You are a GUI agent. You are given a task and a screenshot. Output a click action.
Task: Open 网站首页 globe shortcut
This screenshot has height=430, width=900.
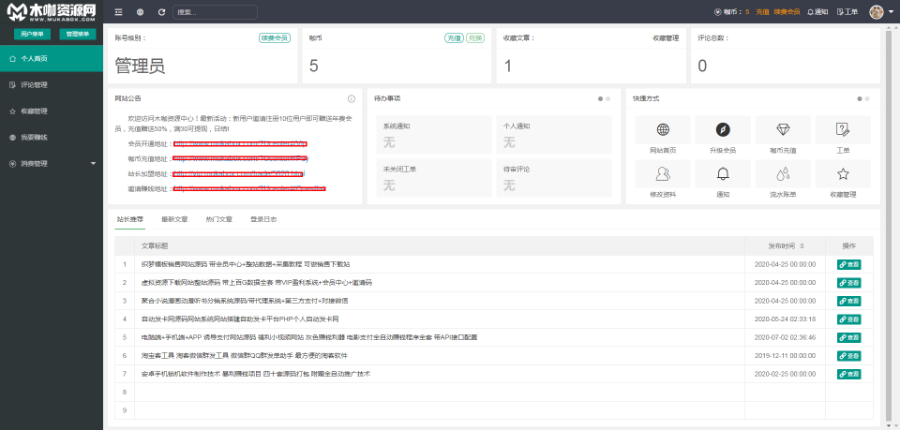coord(663,130)
